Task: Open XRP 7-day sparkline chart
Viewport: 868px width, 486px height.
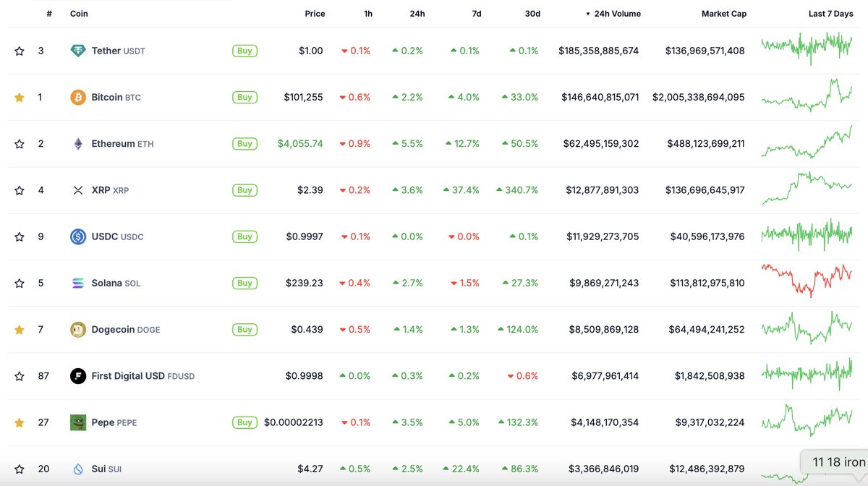Action: coord(807,188)
